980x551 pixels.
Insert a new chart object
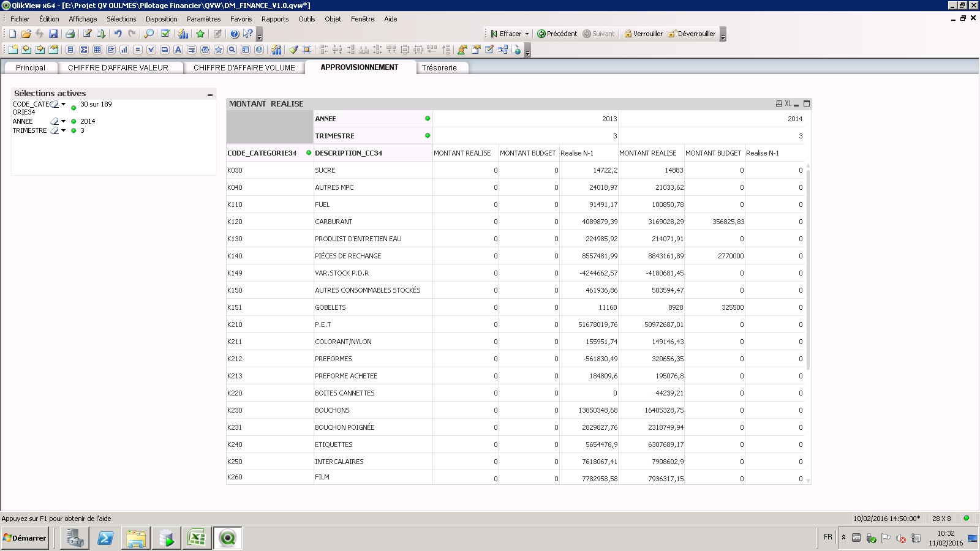pyautogui.click(x=124, y=50)
